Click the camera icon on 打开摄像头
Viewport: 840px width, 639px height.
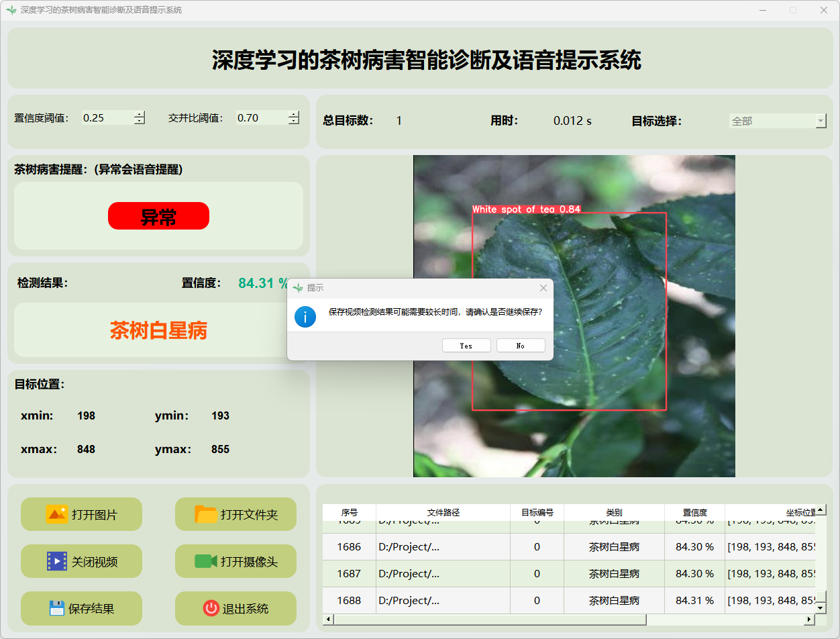click(x=205, y=561)
